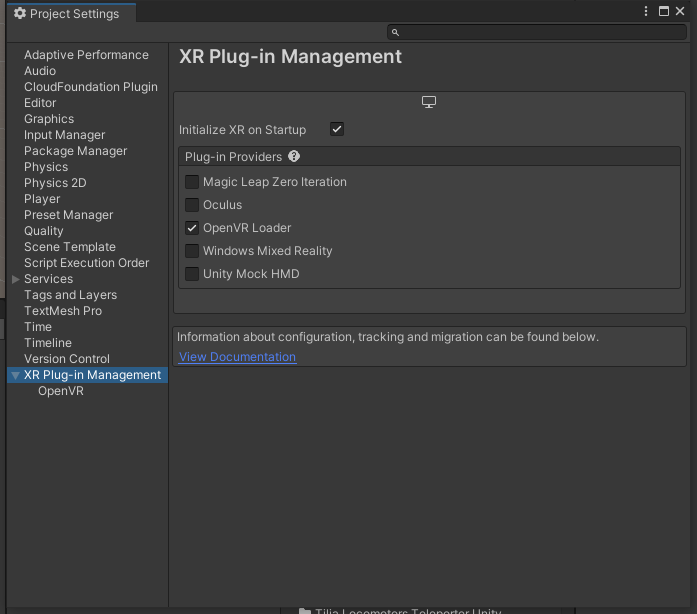Open Script Execution Order settings
The height and width of the screenshot is (614, 697).
[x=87, y=263]
